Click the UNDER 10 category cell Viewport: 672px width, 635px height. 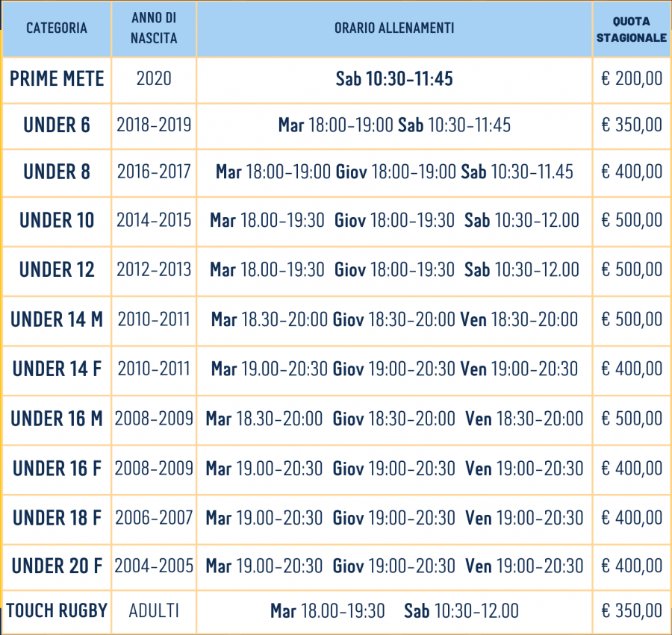coord(57,220)
